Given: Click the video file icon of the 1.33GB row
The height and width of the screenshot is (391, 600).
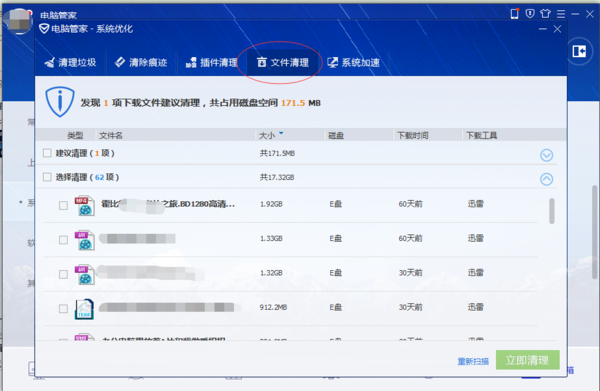Looking at the screenshot, I should point(85,240).
